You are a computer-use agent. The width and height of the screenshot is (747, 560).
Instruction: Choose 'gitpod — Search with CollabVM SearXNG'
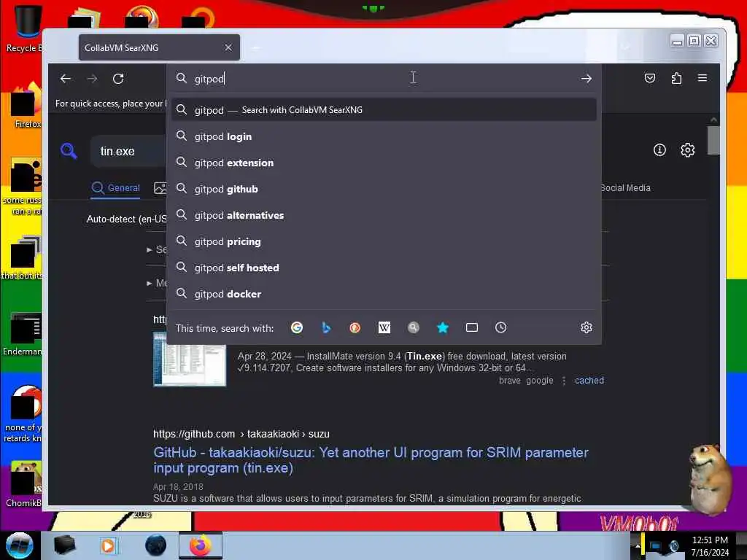(384, 110)
